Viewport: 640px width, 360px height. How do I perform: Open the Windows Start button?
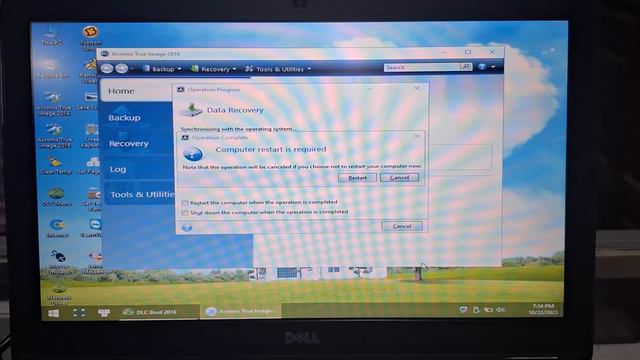(53, 313)
